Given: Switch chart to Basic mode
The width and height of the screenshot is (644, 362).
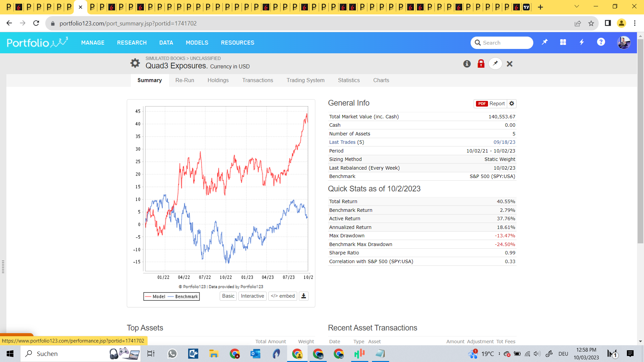Looking at the screenshot, I should click(x=228, y=296).
